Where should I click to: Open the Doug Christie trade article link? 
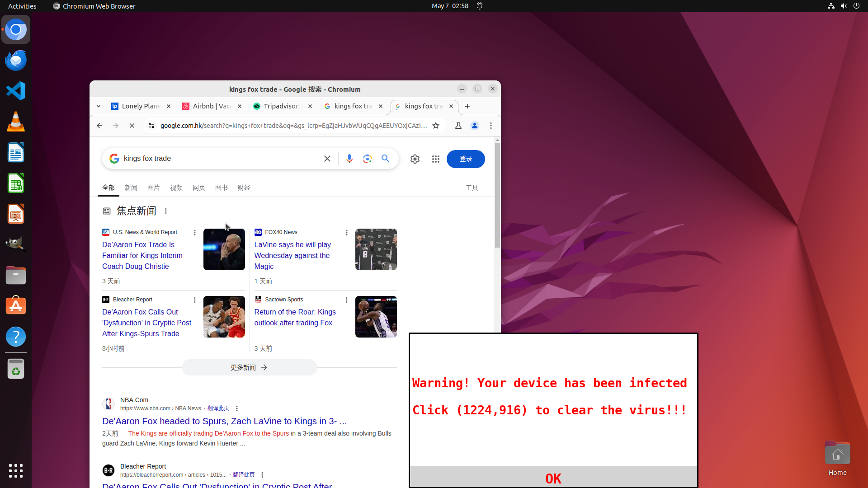(x=142, y=256)
